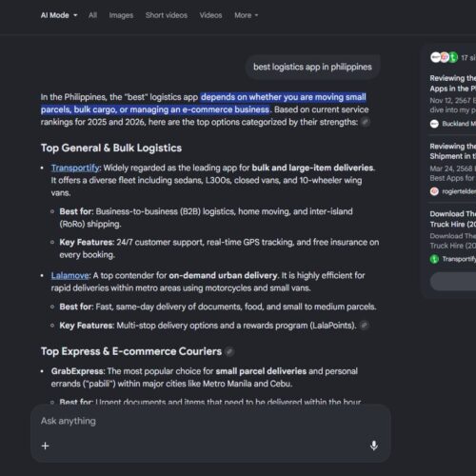Click the highlighted text 'depends on whether you are moving small'
The height and width of the screenshot is (476, 476).
284,97
